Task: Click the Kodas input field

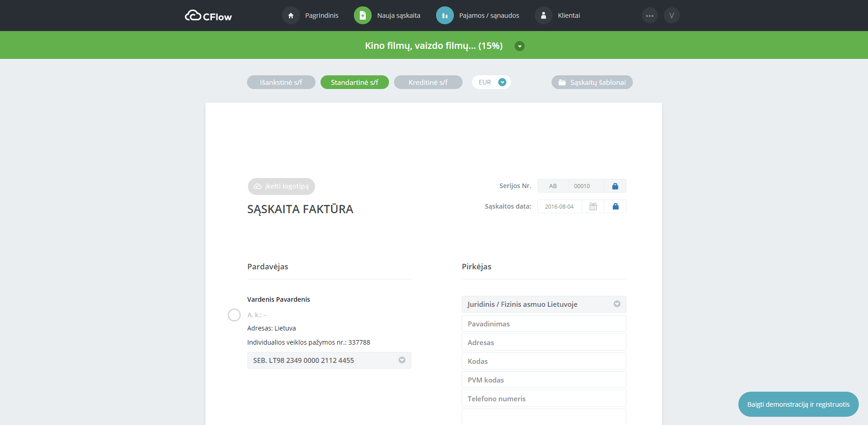Action: pos(544,361)
